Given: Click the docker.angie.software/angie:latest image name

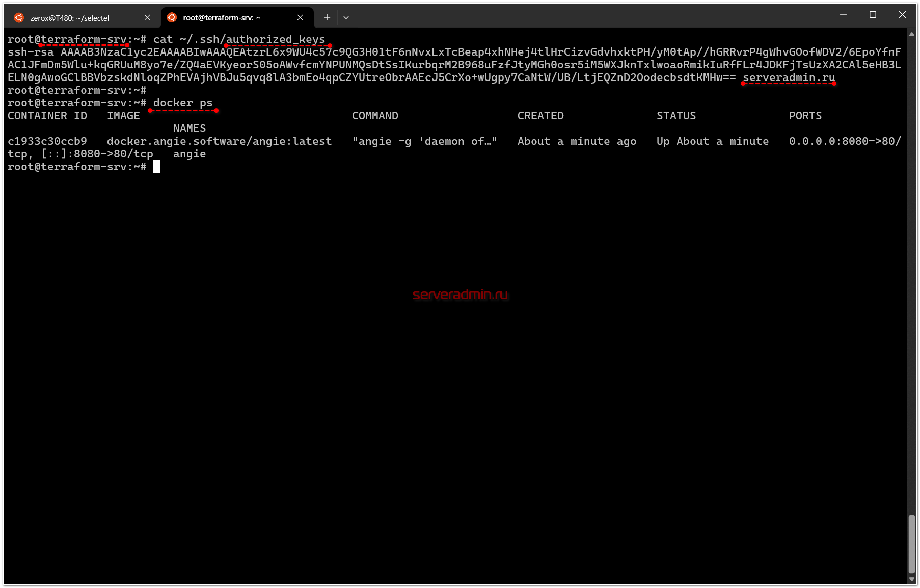Looking at the screenshot, I should coord(219,141).
